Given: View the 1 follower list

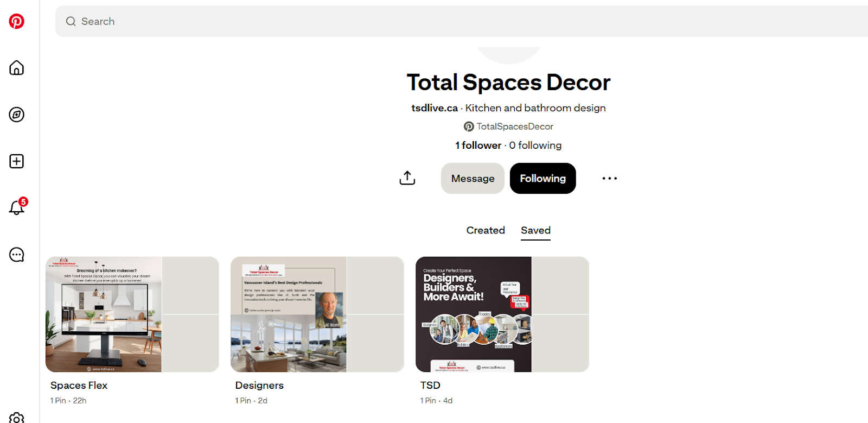Looking at the screenshot, I should 478,146.
